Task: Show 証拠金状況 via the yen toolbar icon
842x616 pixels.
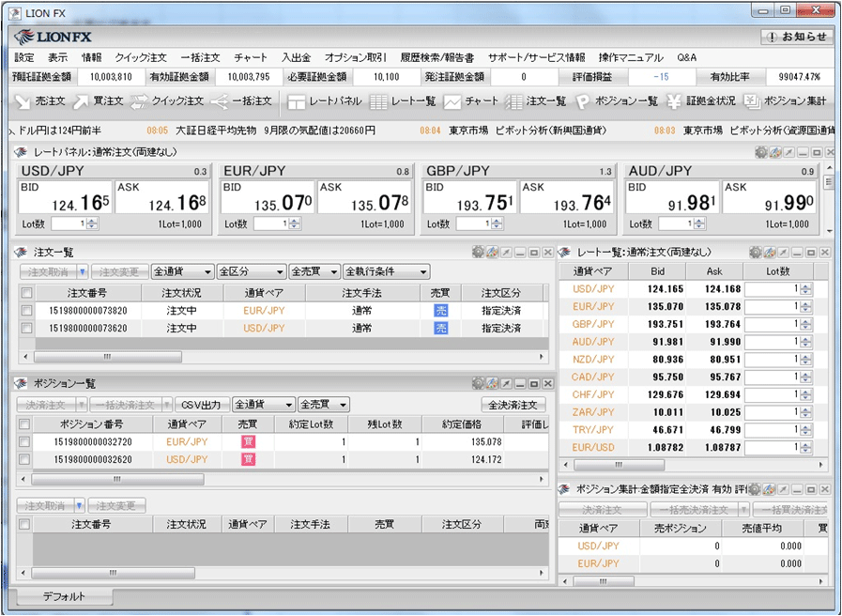Action: [x=701, y=101]
